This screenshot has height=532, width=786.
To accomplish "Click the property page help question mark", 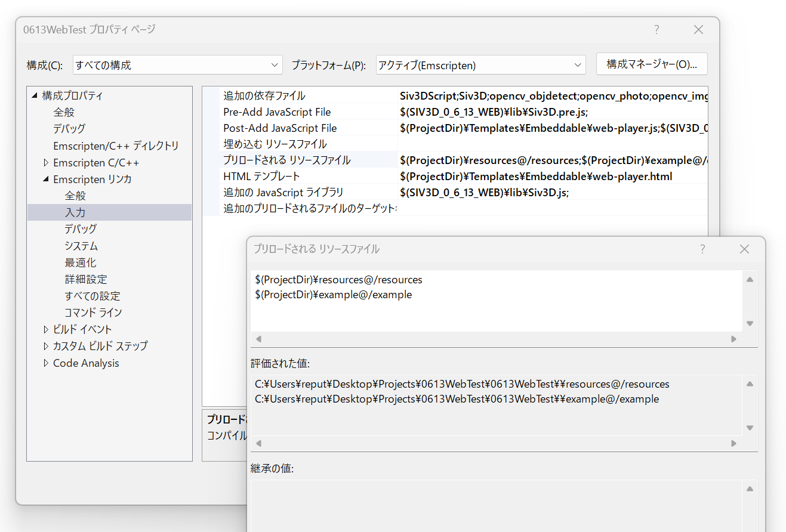I will coord(656,30).
